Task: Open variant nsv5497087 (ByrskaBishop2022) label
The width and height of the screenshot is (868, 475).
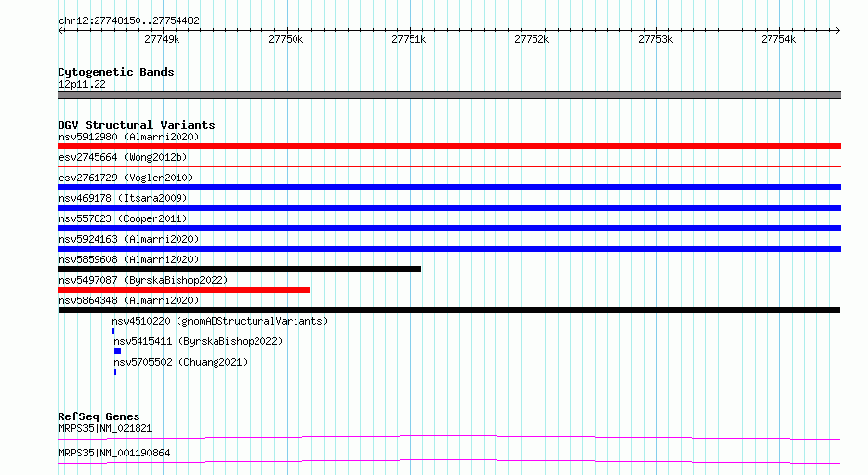Action: point(143,280)
